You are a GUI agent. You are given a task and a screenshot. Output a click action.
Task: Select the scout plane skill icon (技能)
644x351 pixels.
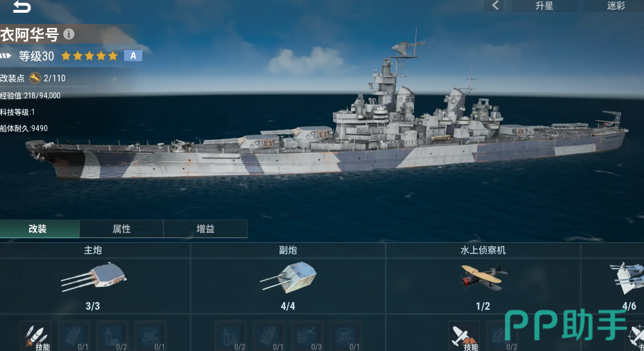point(464,336)
